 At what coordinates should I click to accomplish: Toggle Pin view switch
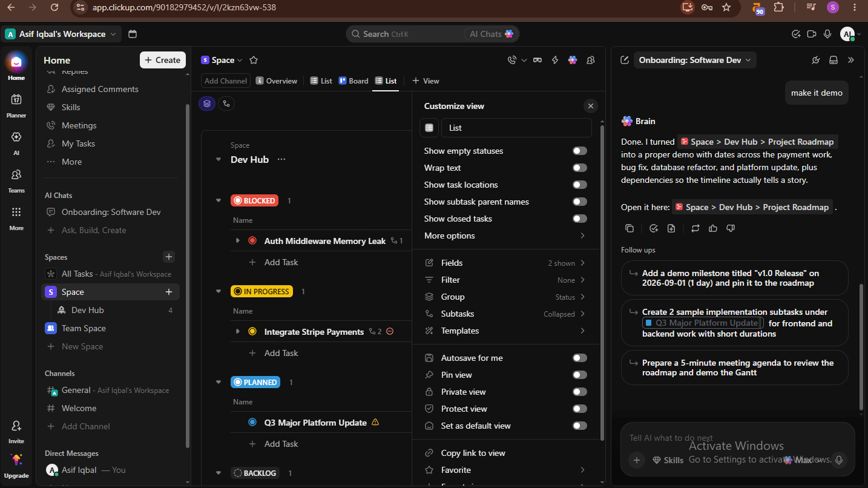[x=580, y=375]
